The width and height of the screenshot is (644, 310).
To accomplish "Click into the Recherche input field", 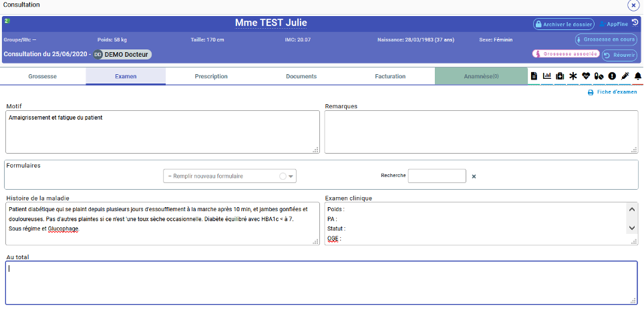I will pyautogui.click(x=437, y=176).
